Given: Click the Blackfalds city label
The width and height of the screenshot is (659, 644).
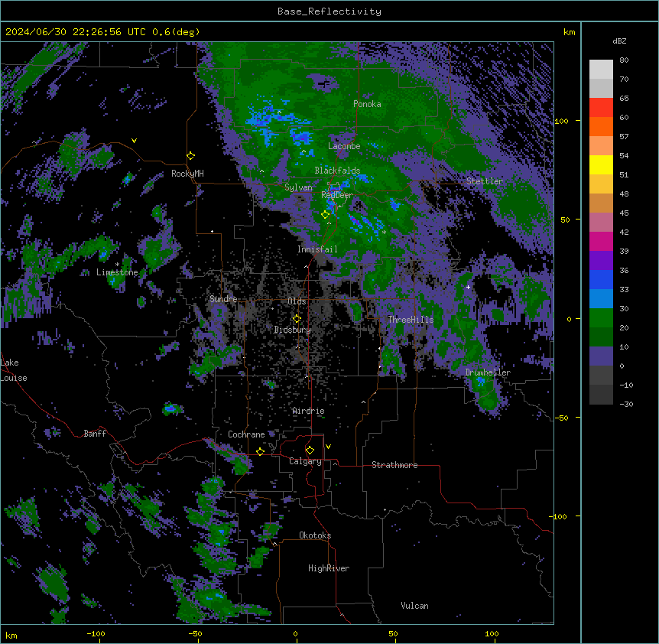Looking at the screenshot, I should (337, 171).
